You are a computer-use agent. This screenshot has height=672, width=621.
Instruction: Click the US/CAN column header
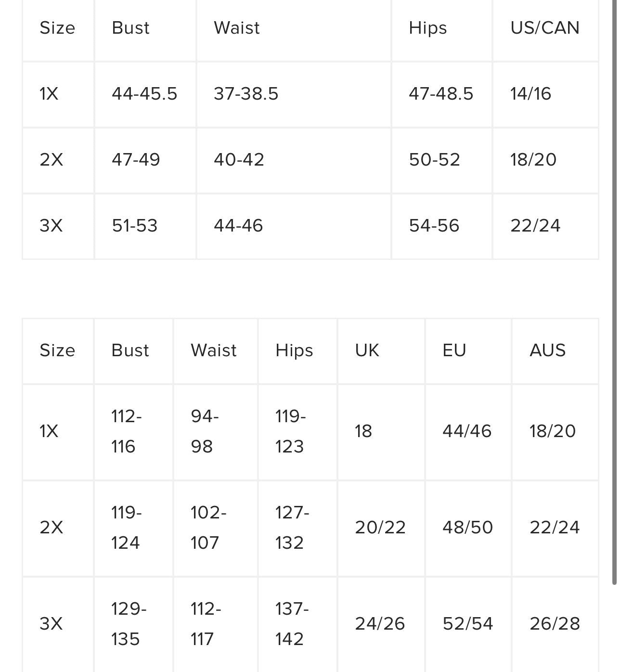pyautogui.click(x=544, y=28)
